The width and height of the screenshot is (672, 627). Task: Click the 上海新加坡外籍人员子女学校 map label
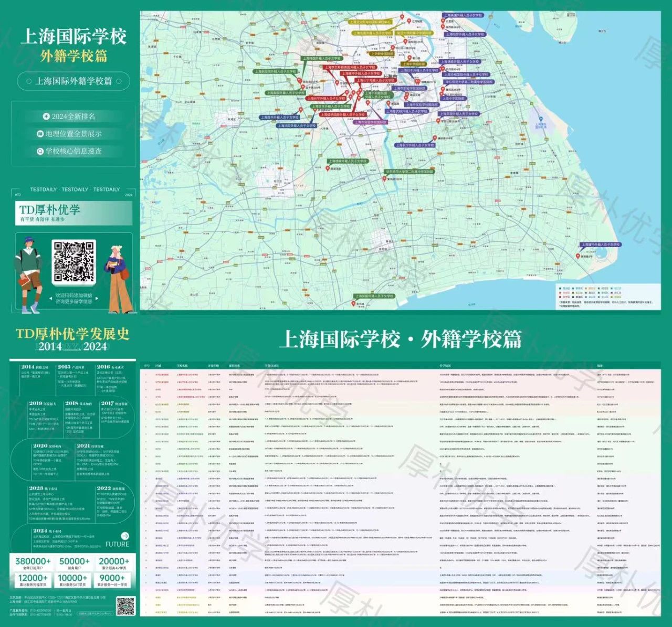tap(276, 71)
